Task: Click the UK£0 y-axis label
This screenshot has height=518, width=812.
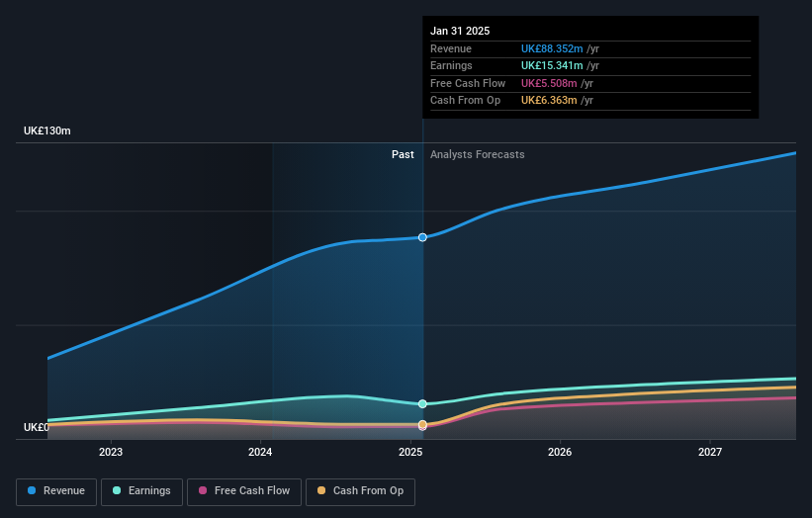Action: coord(36,427)
